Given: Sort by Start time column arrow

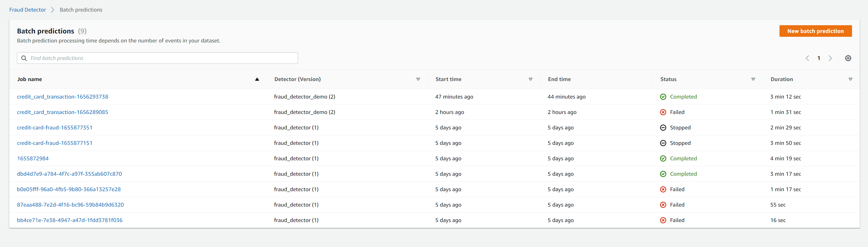Looking at the screenshot, I should (530, 79).
